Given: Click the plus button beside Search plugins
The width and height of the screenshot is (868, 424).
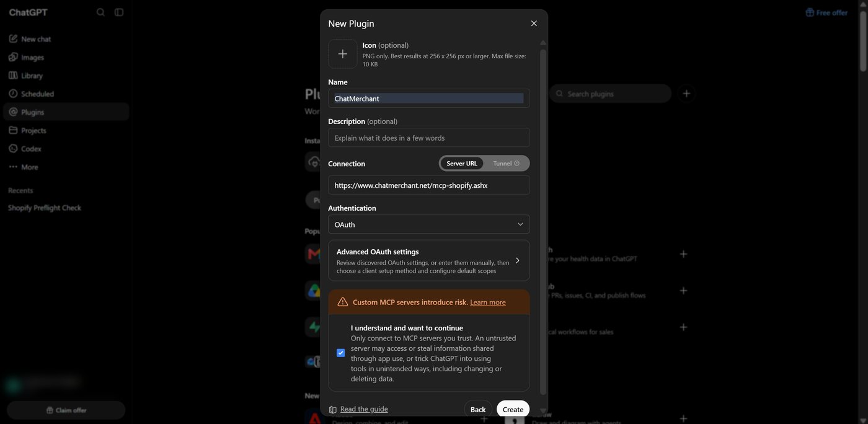Looking at the screenshot, I should point(686,94).
